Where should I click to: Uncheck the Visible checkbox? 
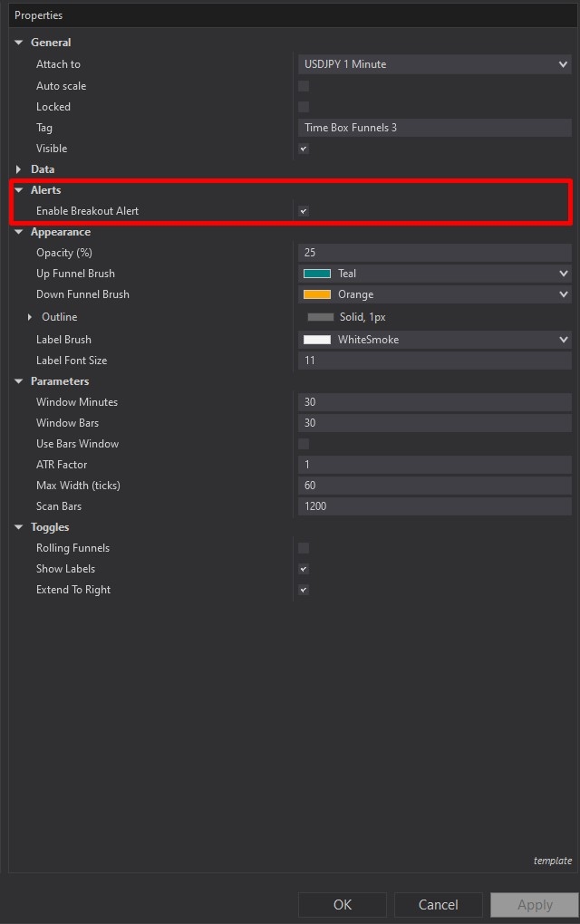pyautogui.click(x=303, y=148)
